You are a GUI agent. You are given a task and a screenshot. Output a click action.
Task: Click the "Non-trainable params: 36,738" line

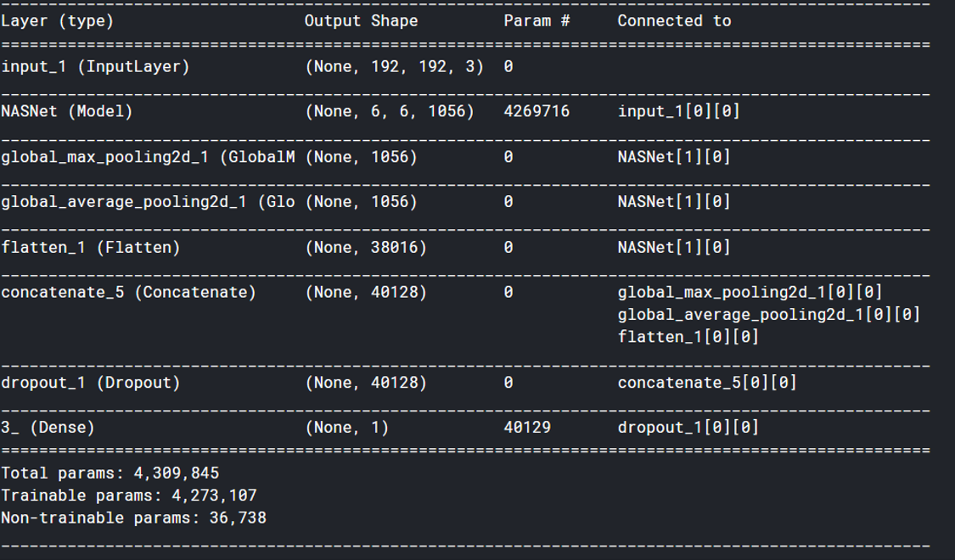(134, 518)
